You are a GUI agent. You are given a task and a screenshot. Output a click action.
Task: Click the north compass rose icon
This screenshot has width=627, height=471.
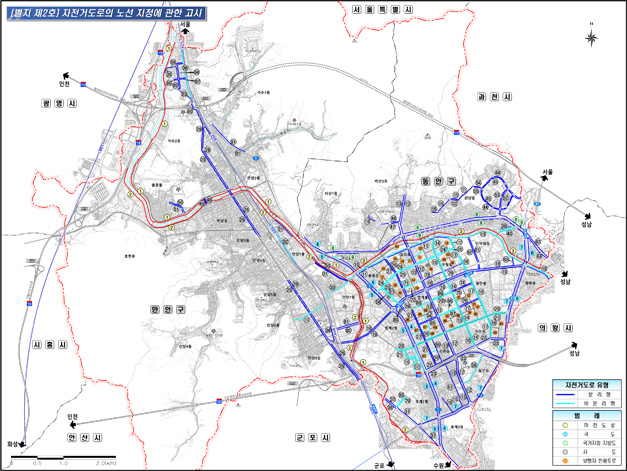591,37
